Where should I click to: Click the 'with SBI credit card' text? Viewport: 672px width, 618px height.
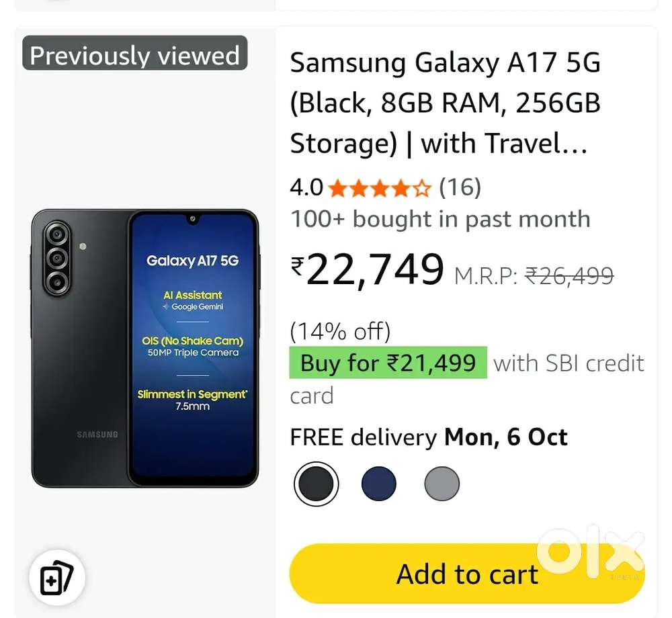[x=569, y=364]
